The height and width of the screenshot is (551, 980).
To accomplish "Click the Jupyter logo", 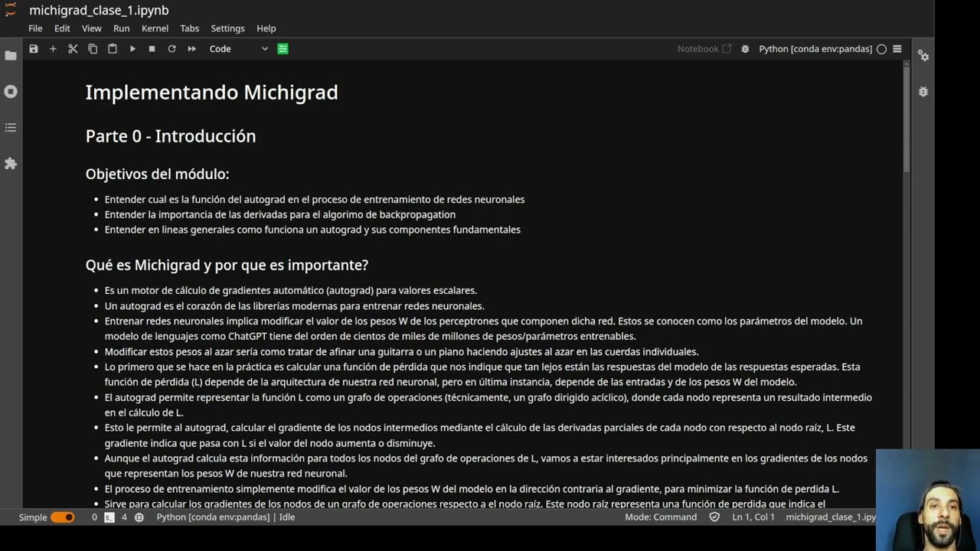I will coord(11,9).
